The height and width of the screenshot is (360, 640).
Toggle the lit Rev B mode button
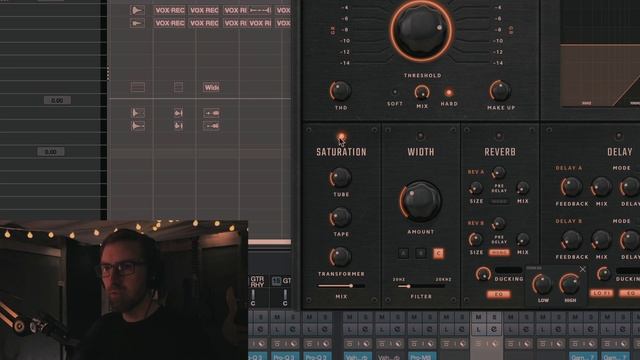(x=499, y=253)
